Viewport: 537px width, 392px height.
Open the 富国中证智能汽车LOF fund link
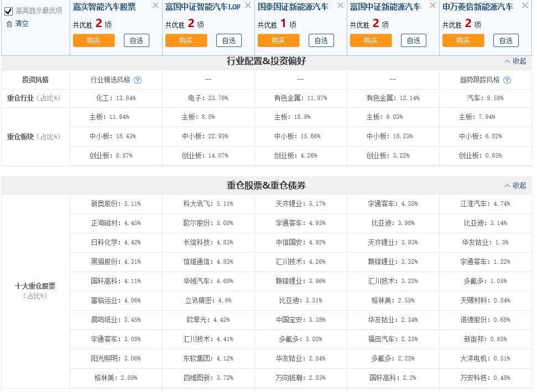[x=203, y=7]
